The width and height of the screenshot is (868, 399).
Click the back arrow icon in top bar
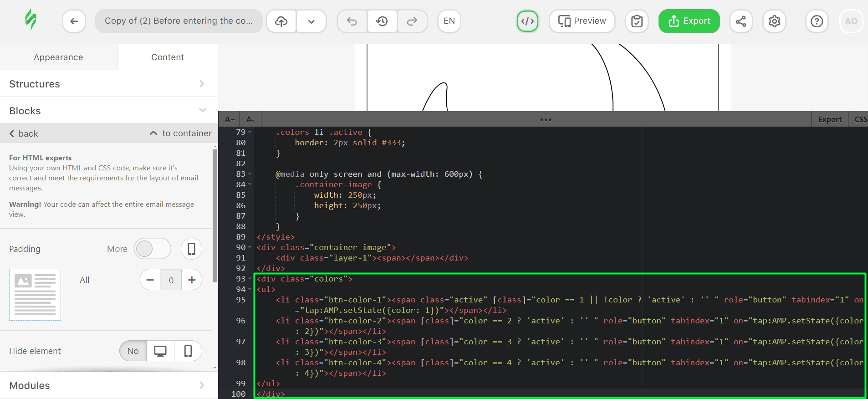[x=74, y=21]
